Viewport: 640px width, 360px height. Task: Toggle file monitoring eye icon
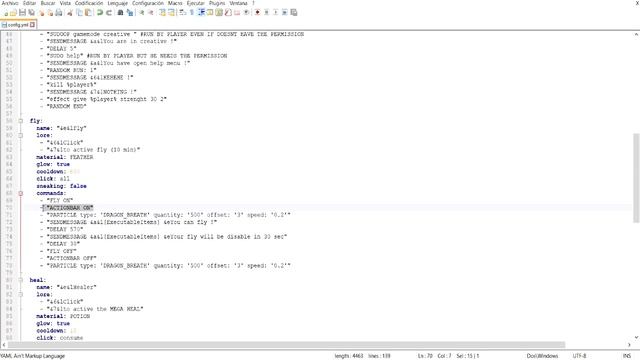click(x=247, y=13)
